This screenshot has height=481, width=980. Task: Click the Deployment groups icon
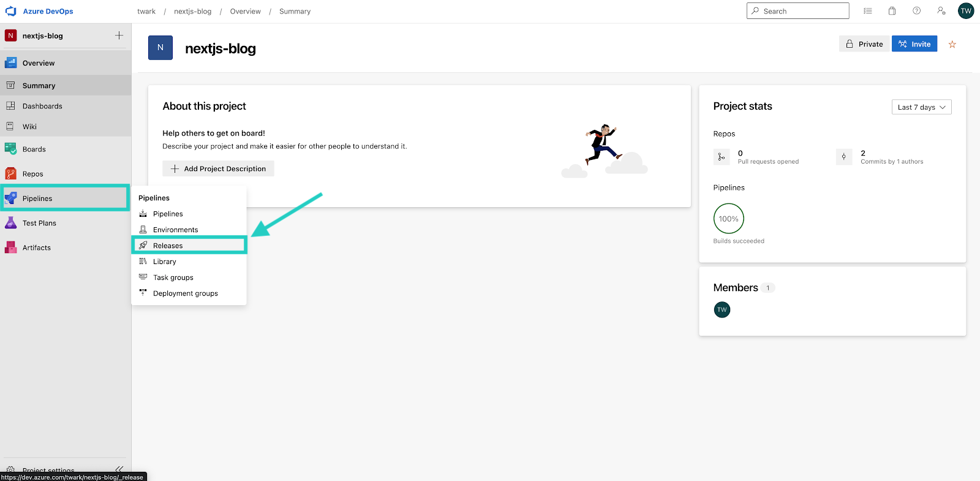pyautogui.click(x=143, y=293)
